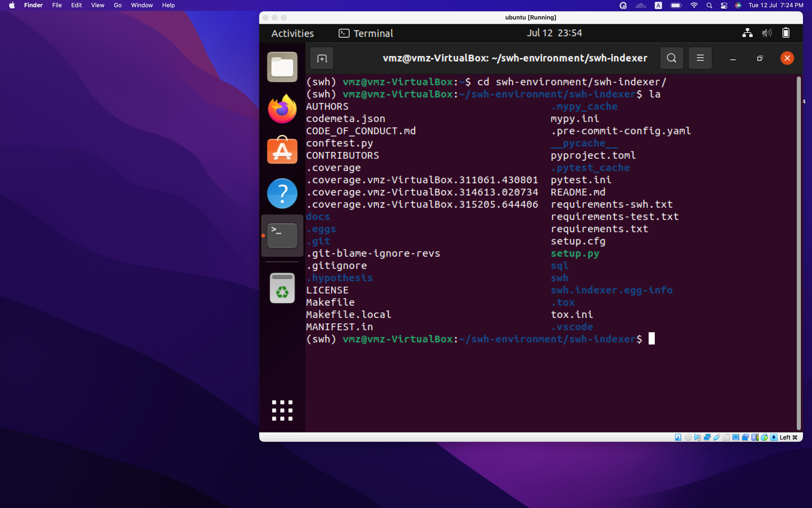
Task: Click the terminal cursor at the prompt
Action: coord(651,339)
